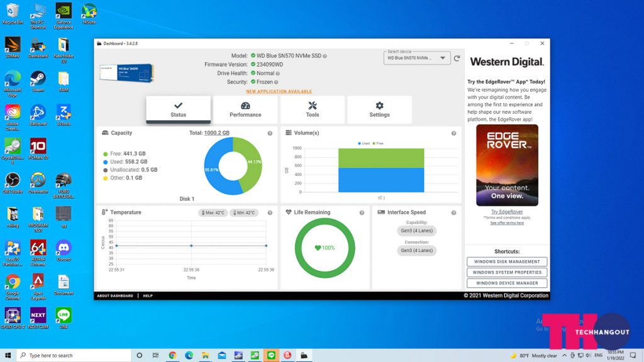
Task: Open the 3DMark desktop icon
Action: click(13, 47)
